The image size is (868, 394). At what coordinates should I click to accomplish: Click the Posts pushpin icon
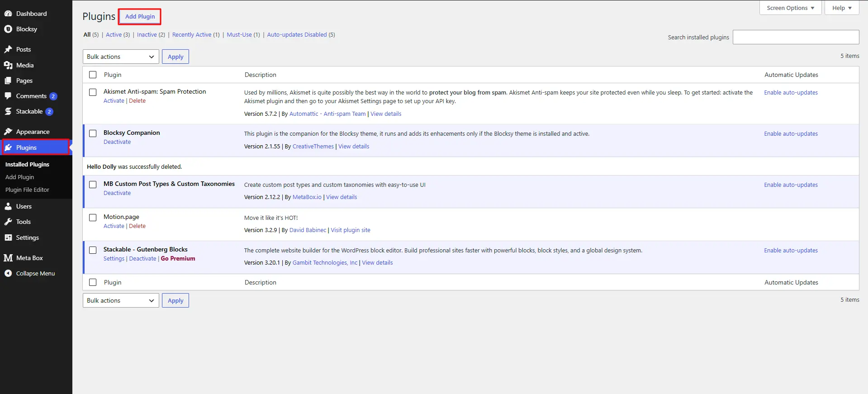tap(8, 49)
